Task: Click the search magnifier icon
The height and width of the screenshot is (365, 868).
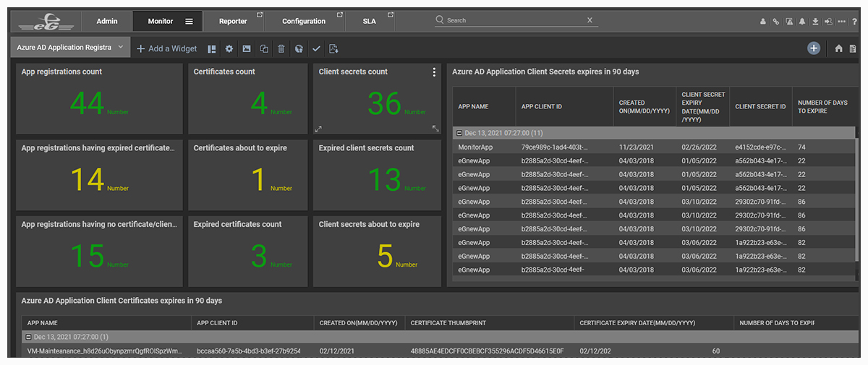Action: [x=440, y=20]
